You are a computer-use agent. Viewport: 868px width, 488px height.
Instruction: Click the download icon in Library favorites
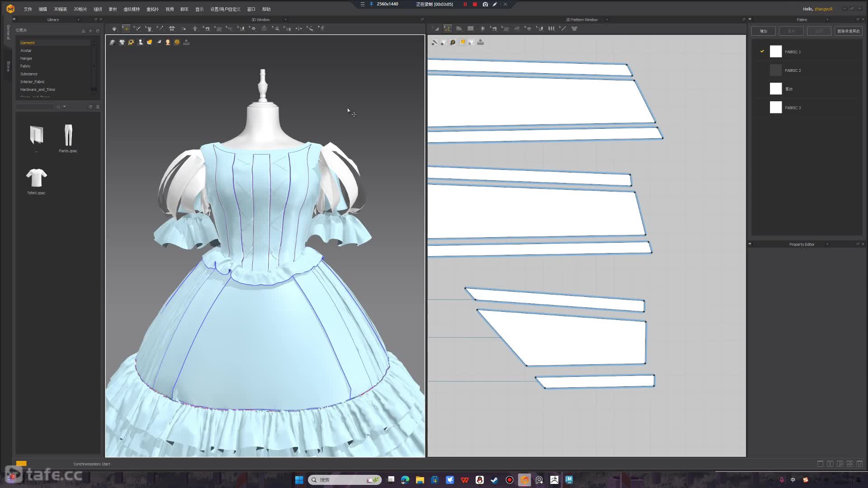tap(83, 31)
